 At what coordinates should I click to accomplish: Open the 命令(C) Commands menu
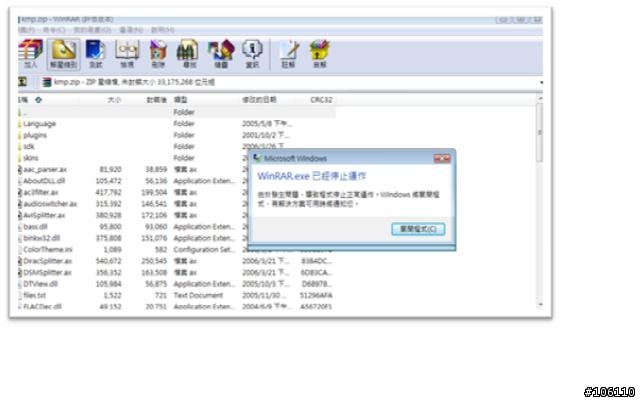pos(54,30)
